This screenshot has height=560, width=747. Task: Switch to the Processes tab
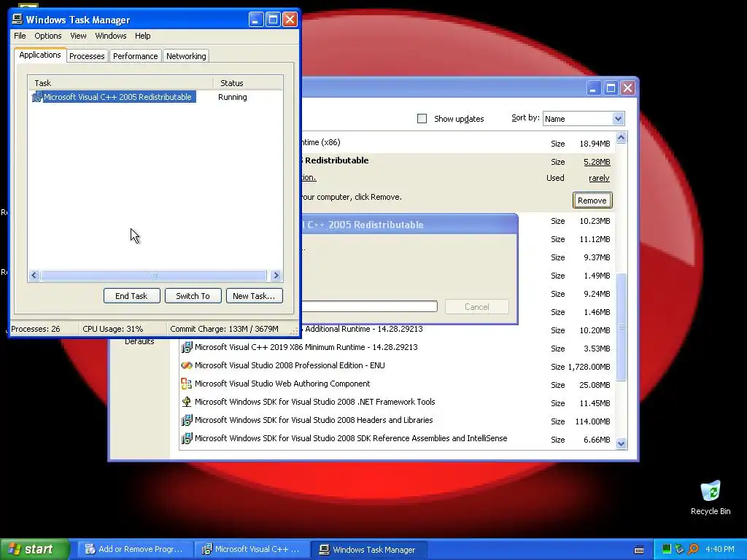pos(87,56)
